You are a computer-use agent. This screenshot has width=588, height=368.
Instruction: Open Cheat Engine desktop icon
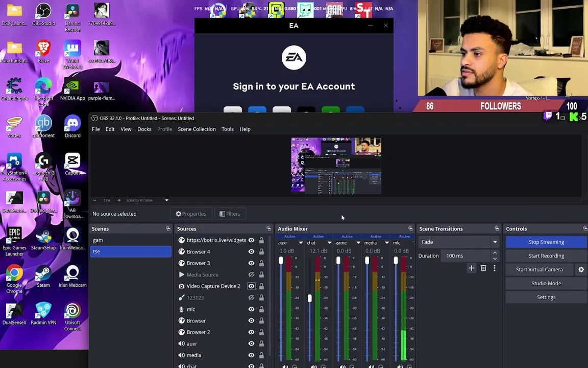coord(14,89)
